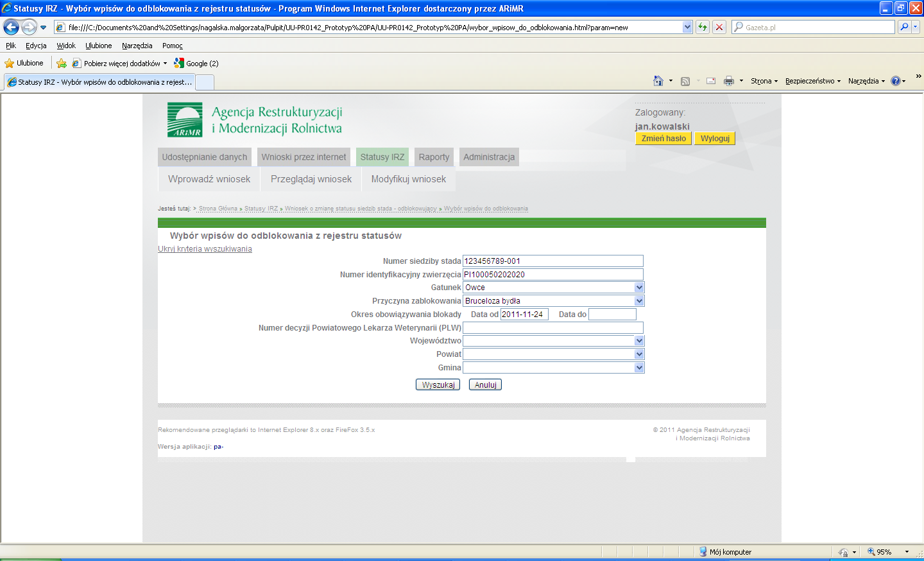Viewport: 924px width, 561px height.
Task: Click the add to favorites bar icon
Action: (x=62, y=63)
